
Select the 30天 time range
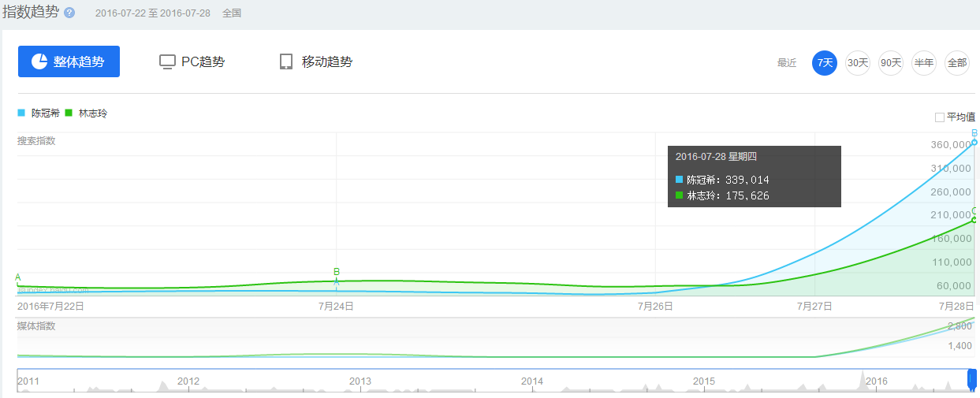(x=858, y=62)
